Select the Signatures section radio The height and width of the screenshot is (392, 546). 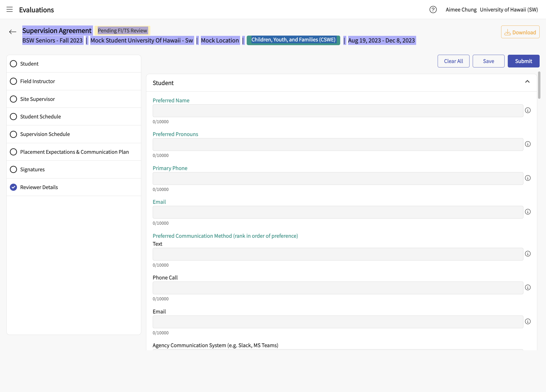(13, 169)
